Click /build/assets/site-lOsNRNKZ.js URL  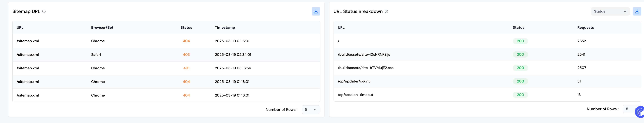coord(364,54)
